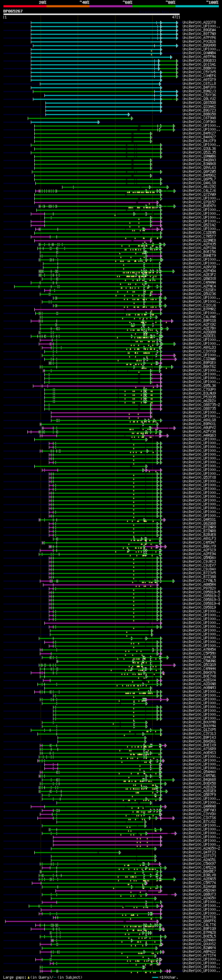Select hit label UniRef100_Q8S5D8

click(199, 103)
